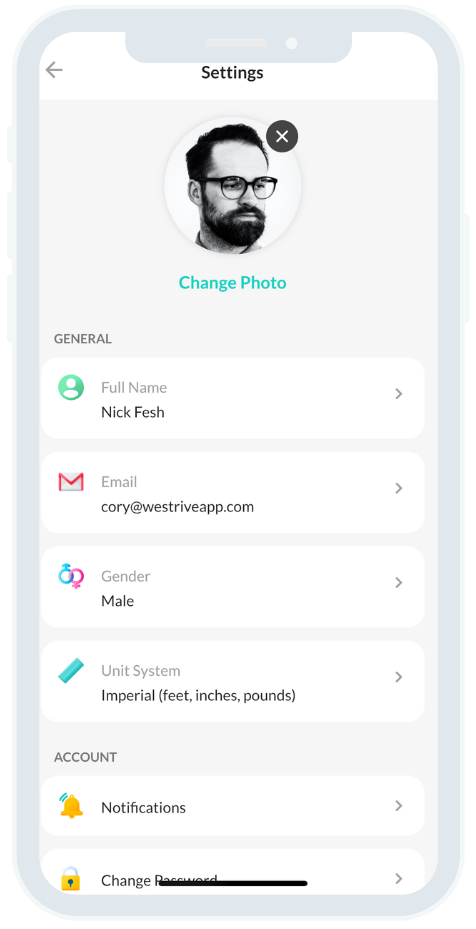Click the teal ruler Unit System icon

(x=71, y=671)
